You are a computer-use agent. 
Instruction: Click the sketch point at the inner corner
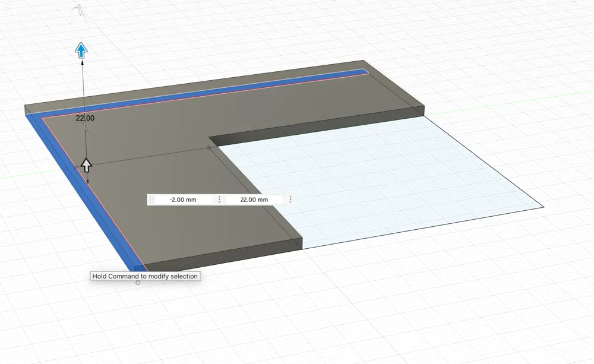click(x=208, y=147)
